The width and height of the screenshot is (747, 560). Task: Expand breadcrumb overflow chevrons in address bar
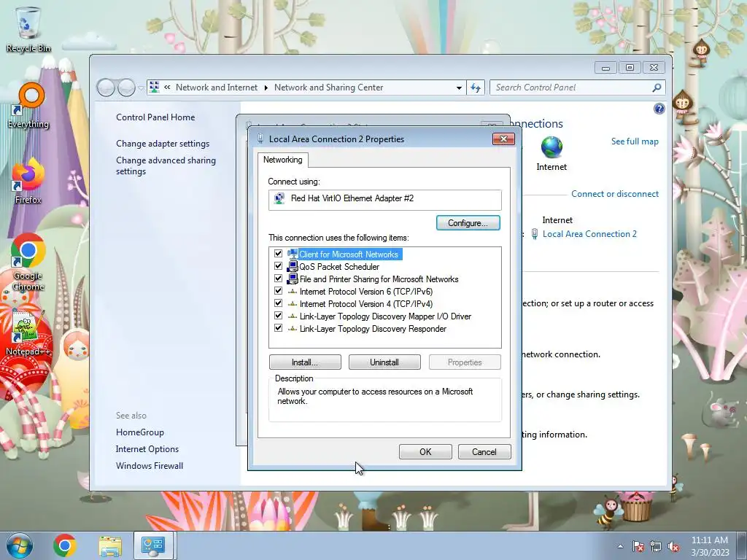coord(167,87)
